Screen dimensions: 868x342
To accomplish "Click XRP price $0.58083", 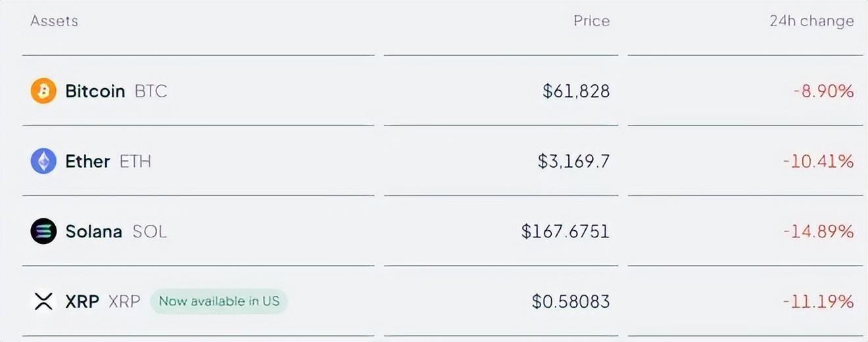I will point(570,302).
